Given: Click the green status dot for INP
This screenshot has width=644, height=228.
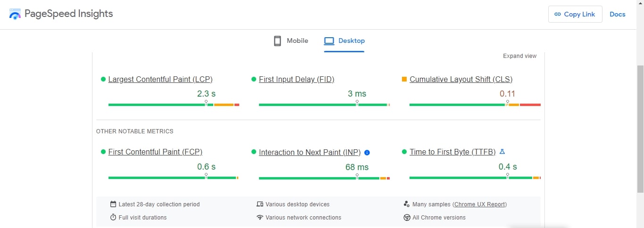Looking at the screenshot, I should pyautogui.click(x=254, y=152).
